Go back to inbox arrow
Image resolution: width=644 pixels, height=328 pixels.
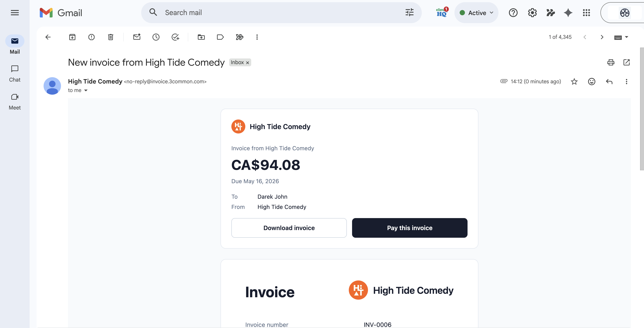[x=48, y=37]
